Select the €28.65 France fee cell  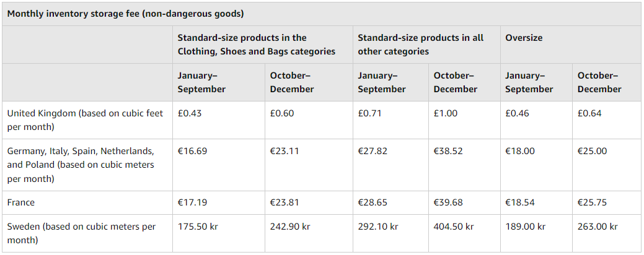[373, 202]
